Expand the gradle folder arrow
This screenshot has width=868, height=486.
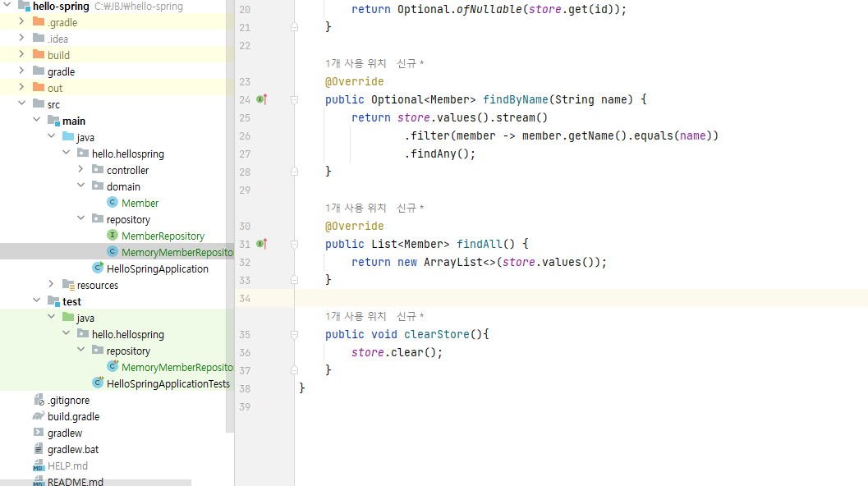21,71
